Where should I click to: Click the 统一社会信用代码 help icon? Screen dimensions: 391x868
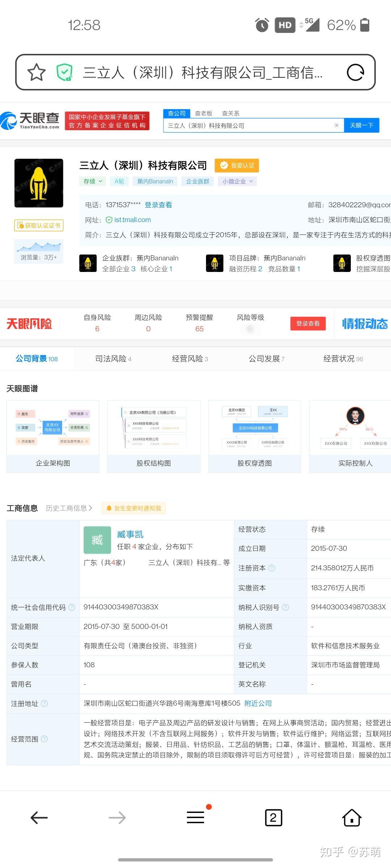tap(72, 607)
